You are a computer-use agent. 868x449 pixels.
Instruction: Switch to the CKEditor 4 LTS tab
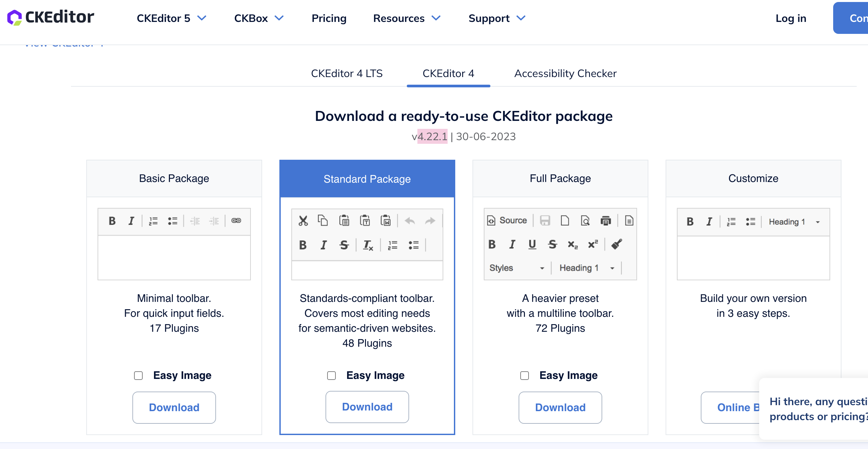347,73
